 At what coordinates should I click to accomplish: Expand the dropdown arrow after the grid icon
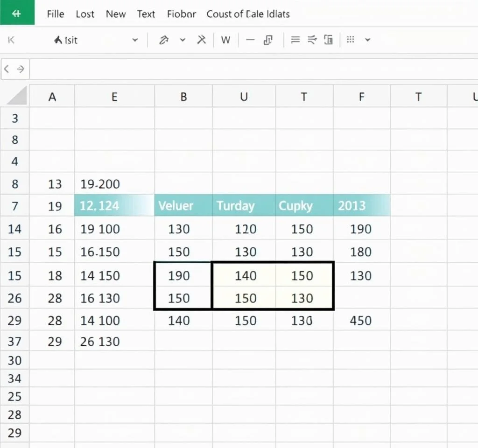(x=367, y=40)
